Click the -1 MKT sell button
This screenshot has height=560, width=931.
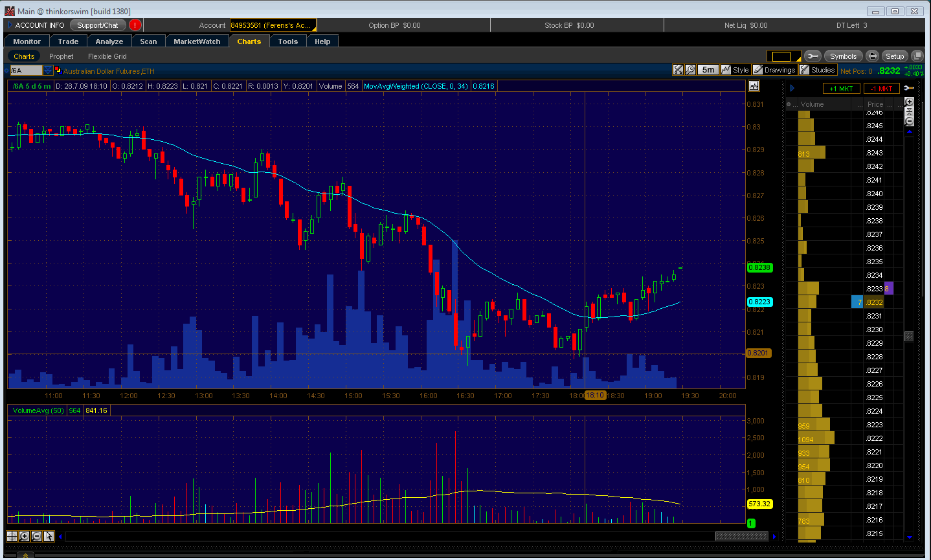881,89
